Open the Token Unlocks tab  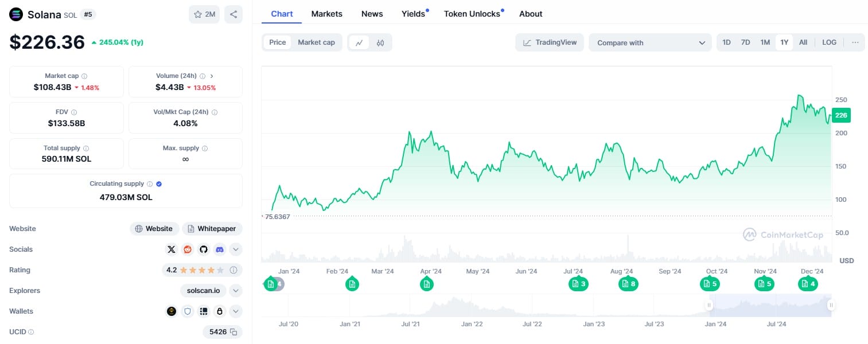coord(472,14)
